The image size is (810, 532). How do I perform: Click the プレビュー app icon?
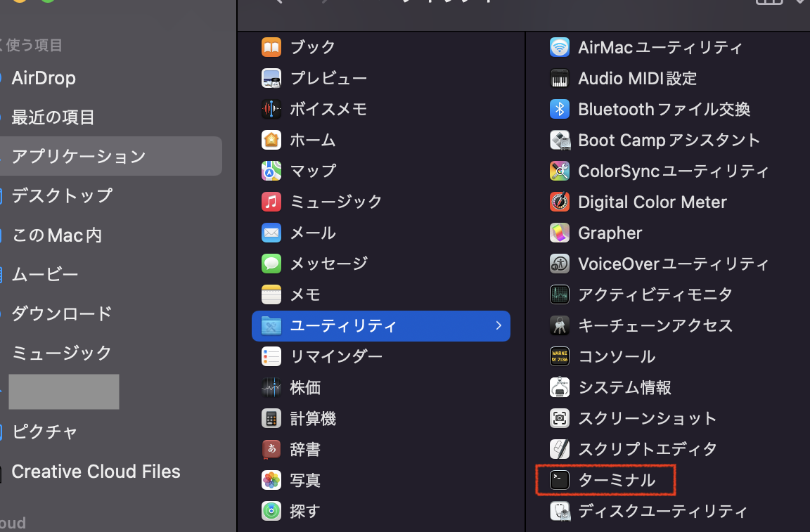point(271,78)
